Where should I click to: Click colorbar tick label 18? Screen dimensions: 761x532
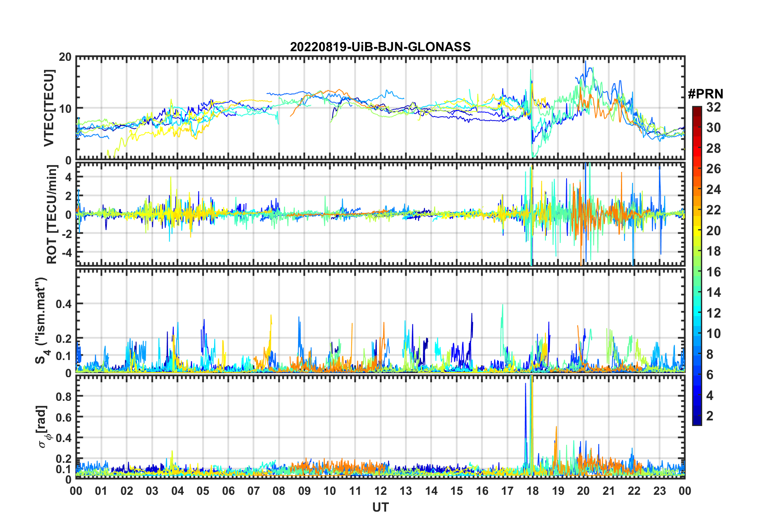tap(713, 251)
